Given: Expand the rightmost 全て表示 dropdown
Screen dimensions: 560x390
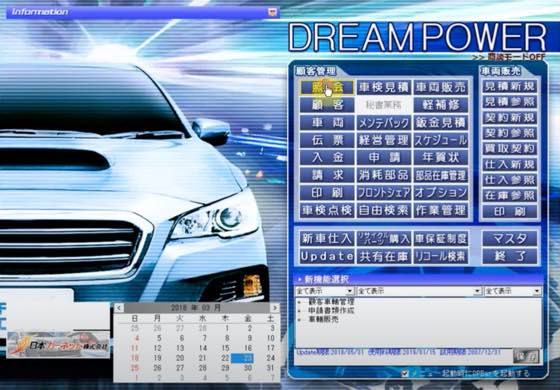Looking at the screenshot, I should click(x=537, y=291).
